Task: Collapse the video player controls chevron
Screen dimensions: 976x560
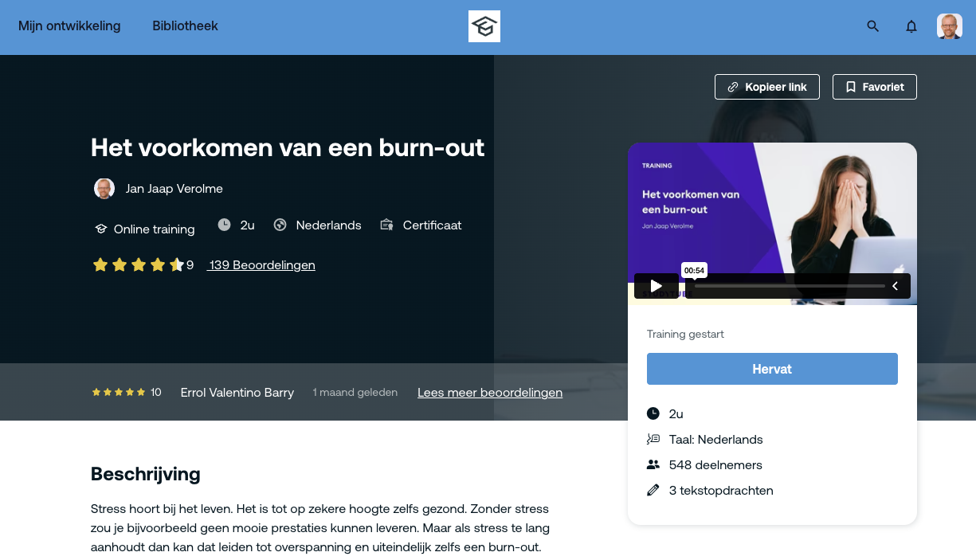Action: [x=895, y=286]
